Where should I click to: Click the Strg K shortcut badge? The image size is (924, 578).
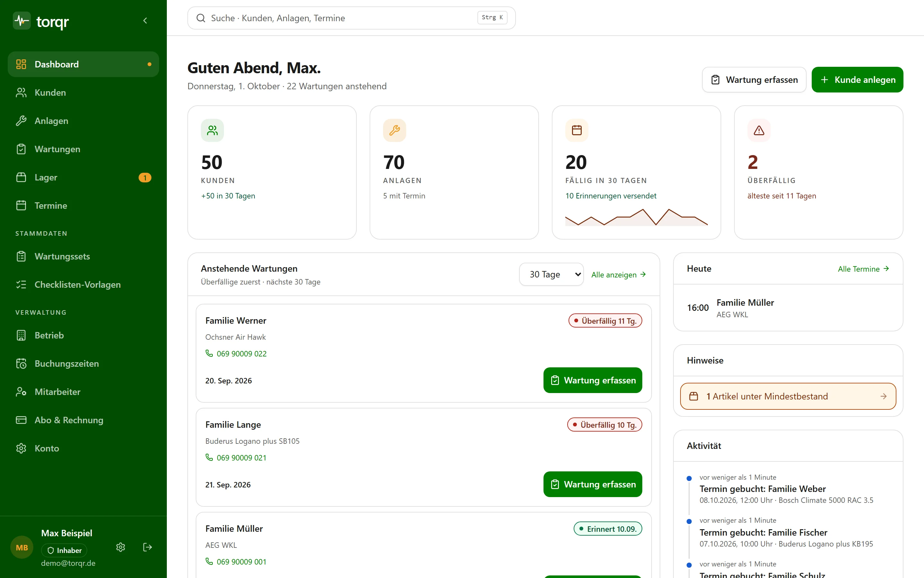(492, 17)
